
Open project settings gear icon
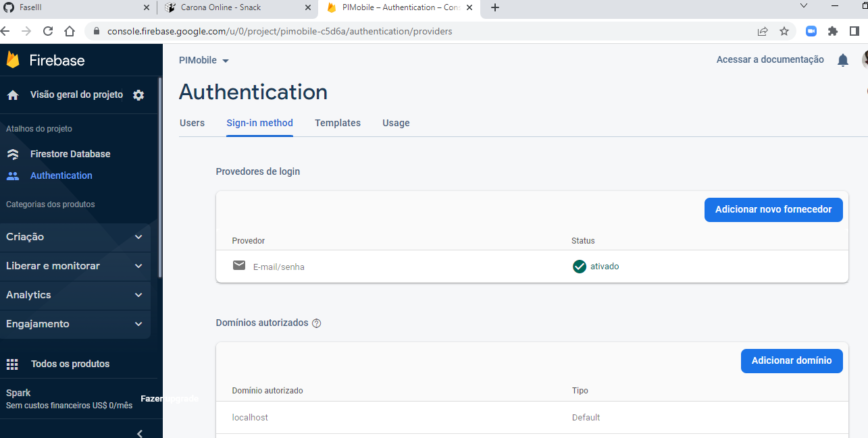click(x=138, y=94)
